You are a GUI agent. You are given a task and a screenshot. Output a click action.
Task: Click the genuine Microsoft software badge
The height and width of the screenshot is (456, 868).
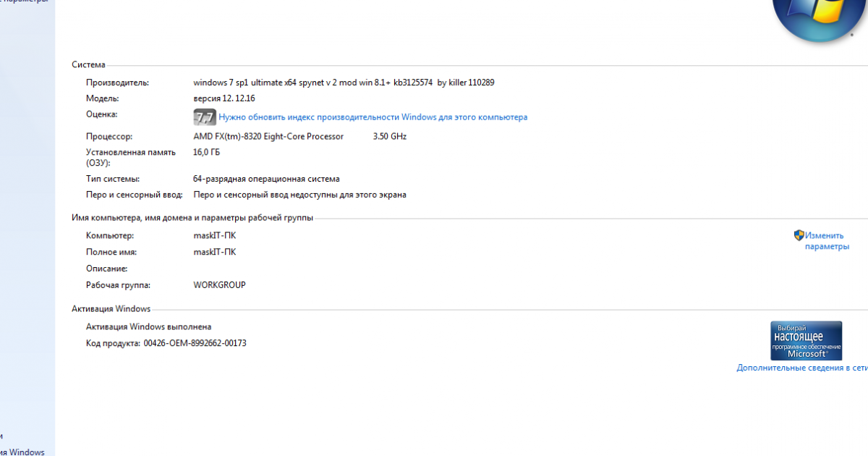(x=807, y=341)
